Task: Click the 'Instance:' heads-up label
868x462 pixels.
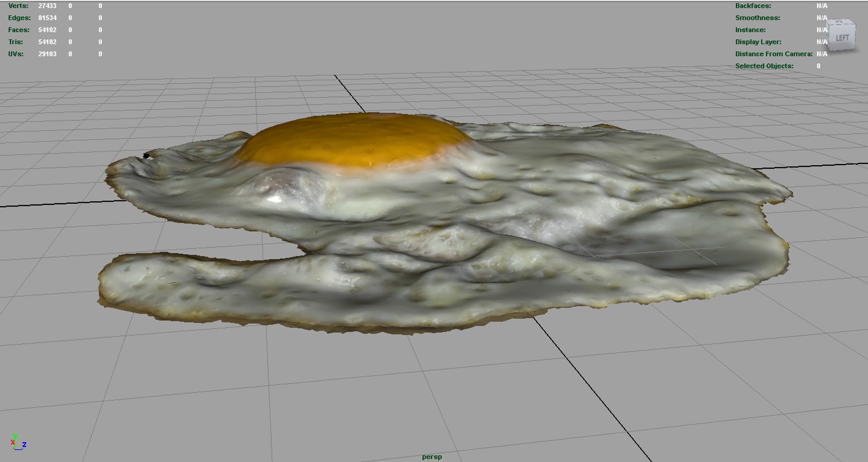Action: click(750, 30)
